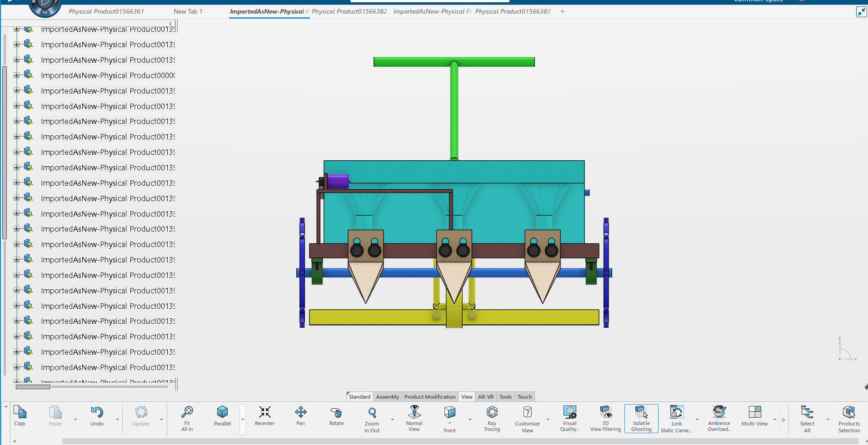
Task: Click the Recenter tool
Action: 264,412
